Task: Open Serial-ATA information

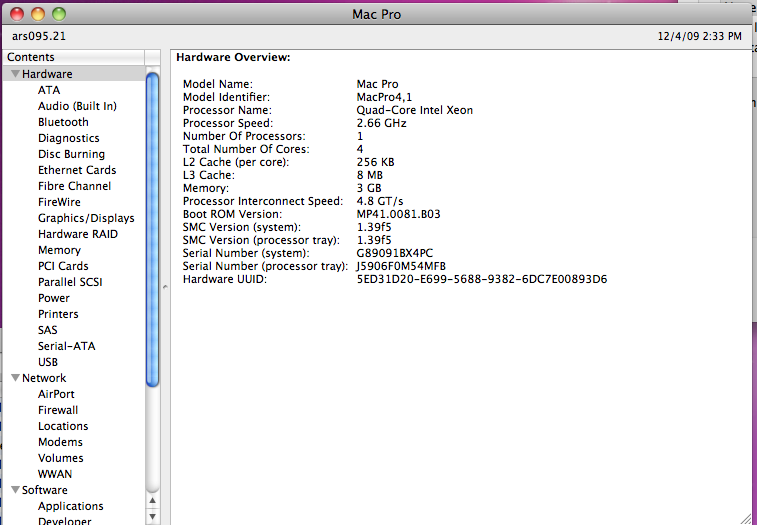Action: pyautogui.click(x=67, y=346)
